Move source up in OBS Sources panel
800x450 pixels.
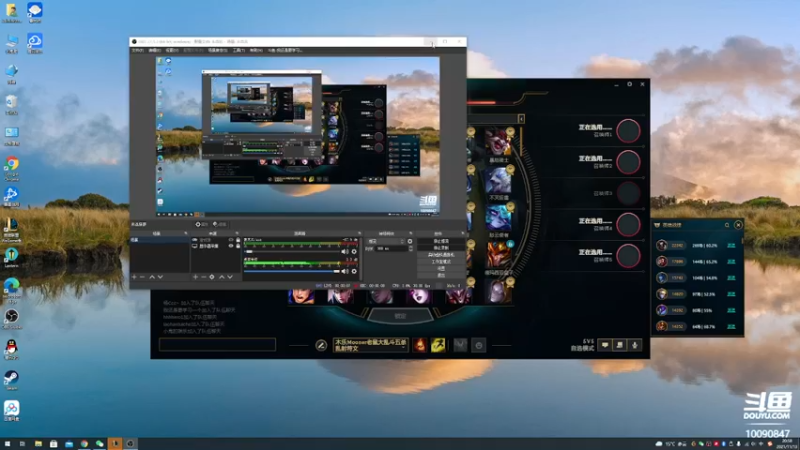click(x=221, y=277)
